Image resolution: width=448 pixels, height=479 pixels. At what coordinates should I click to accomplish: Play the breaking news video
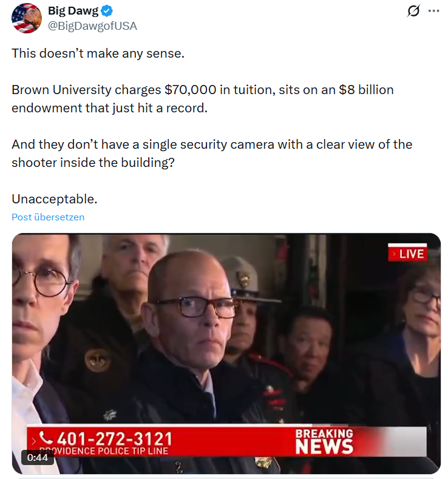pyautogui.click(x=226, y=353)
